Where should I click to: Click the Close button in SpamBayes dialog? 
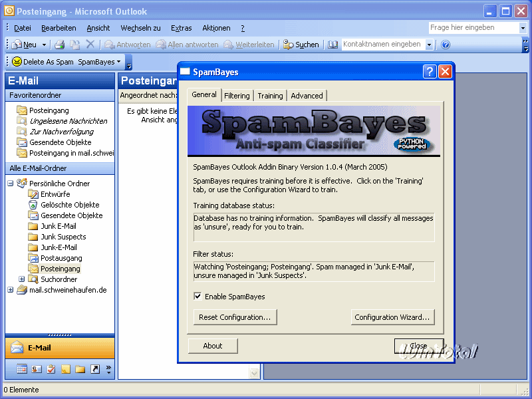(419, 346)
